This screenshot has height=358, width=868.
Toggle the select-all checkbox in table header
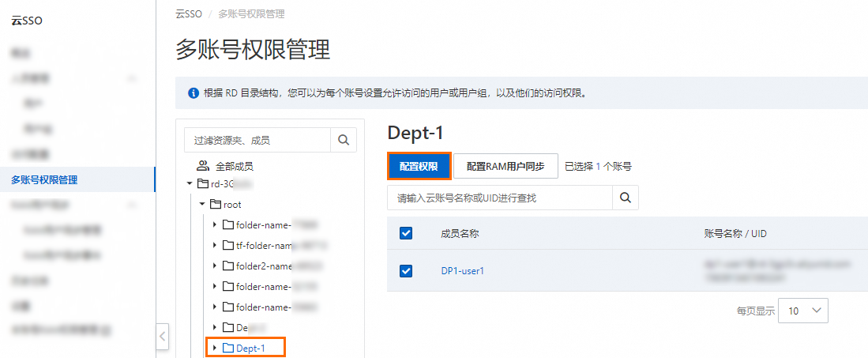click(406, 233)
